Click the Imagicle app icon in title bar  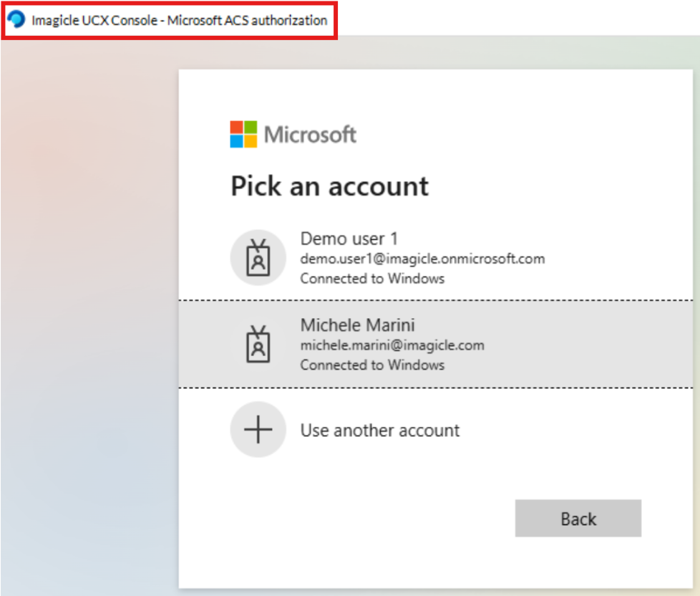[x=16, y=20]
